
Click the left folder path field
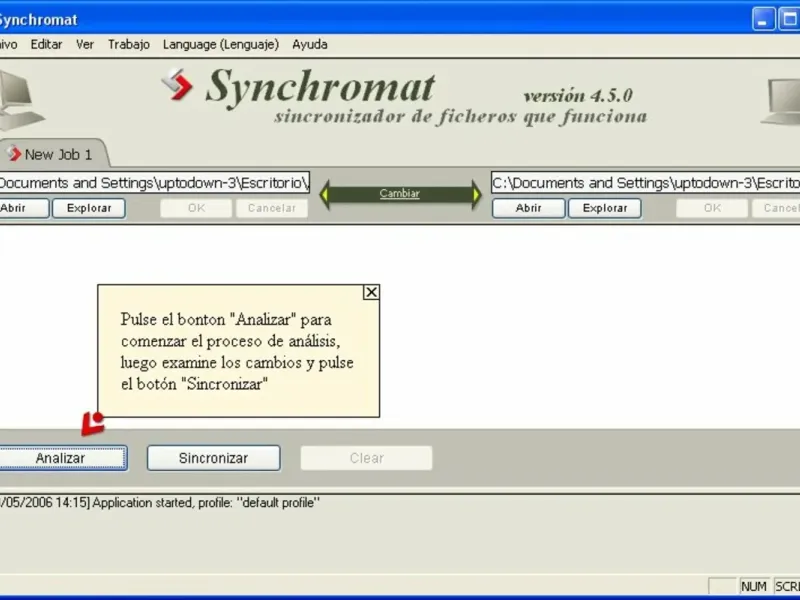pyautogui.click(x=154, y=183)
